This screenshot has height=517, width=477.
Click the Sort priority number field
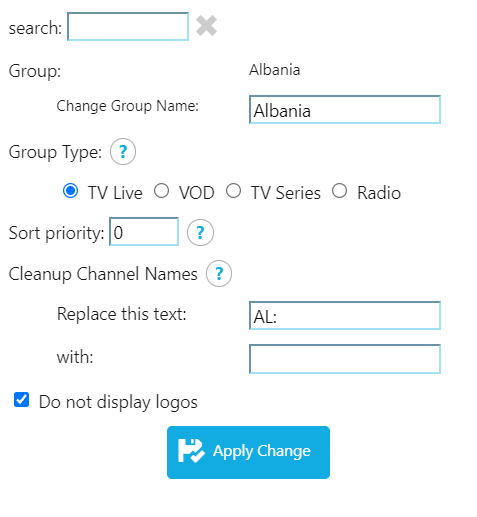click(144, 232)
